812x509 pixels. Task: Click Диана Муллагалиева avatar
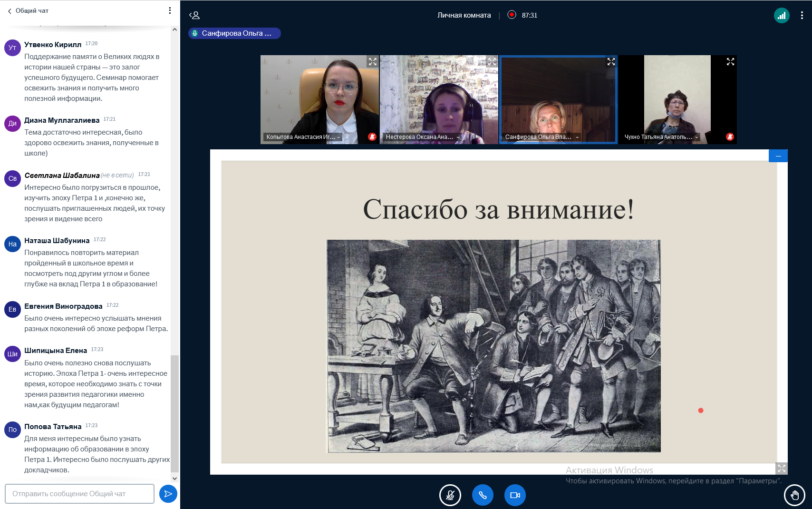pyautogui.click(x=12, y=123)
